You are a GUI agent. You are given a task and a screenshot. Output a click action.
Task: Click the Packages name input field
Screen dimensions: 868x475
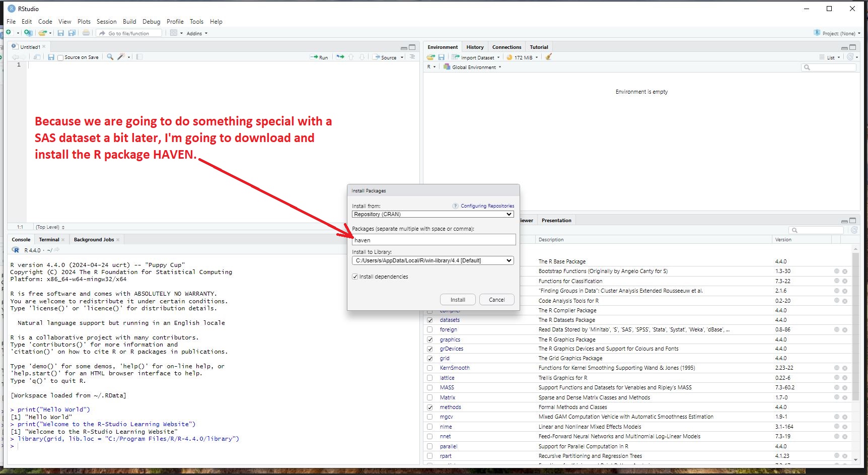[x=433, y=240]
